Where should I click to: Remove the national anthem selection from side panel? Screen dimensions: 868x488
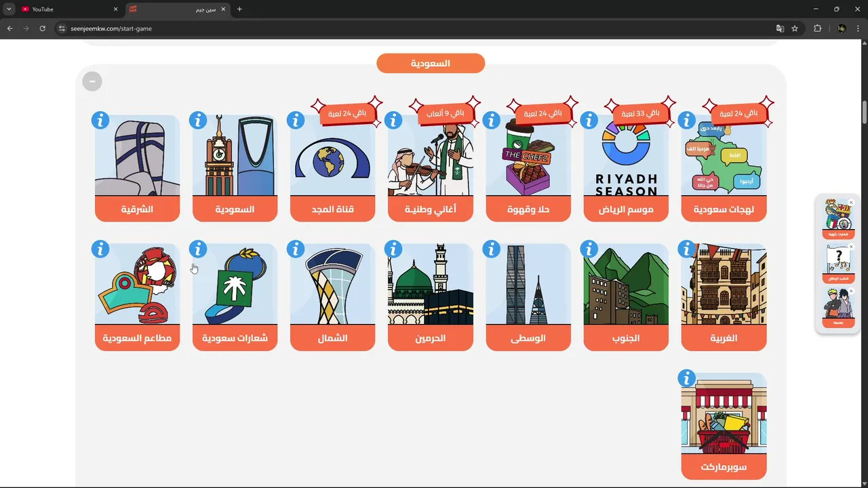(852, 247)
